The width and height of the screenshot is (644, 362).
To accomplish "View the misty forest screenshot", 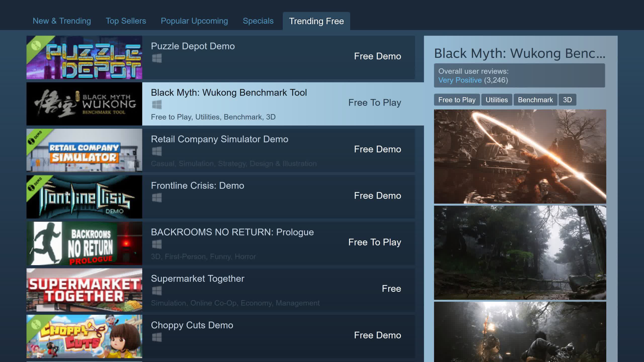I will tap(520, 253).
